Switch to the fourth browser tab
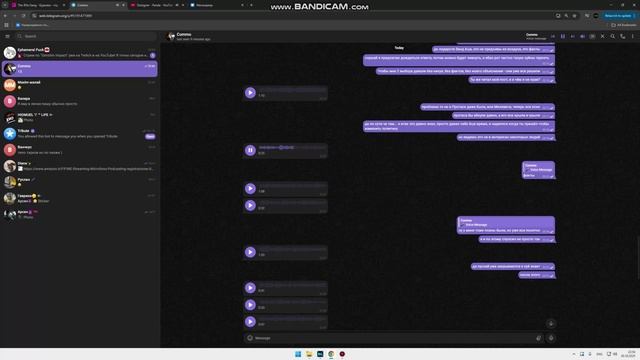640x360 pixels. [x=216, y=5]
